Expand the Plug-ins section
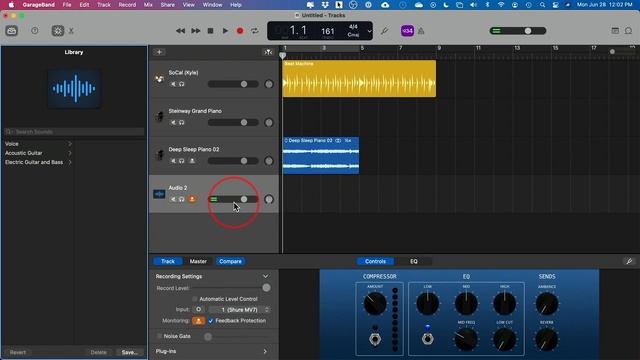640x360 pixels. pyautogui.click(x=265, y=351)
